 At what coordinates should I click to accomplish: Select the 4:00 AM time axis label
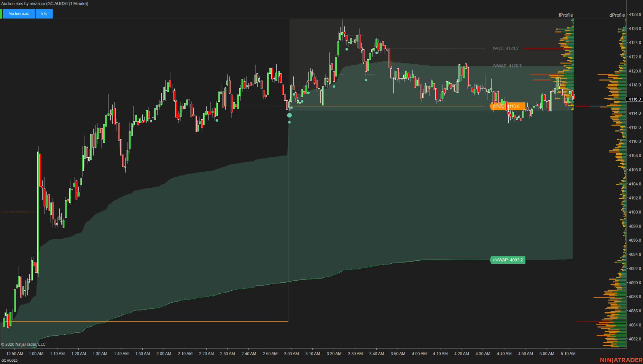[419, 354]
